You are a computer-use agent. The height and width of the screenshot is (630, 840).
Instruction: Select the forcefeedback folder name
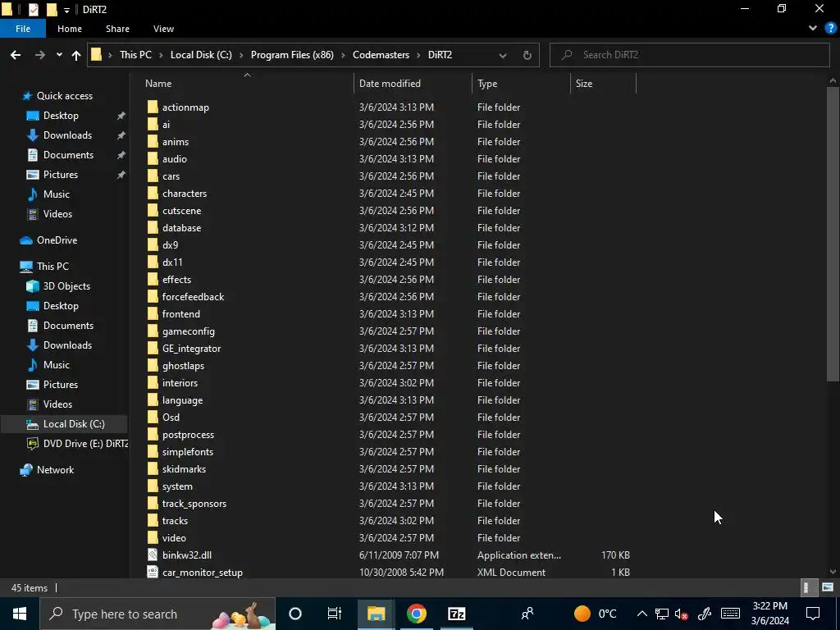click(x=193, y=297)
